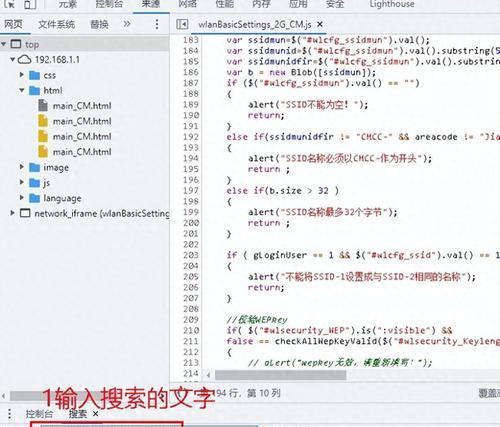Click the 覆盖 coverage status text
This screenshot has height=427, width=500.
(489, 393)
